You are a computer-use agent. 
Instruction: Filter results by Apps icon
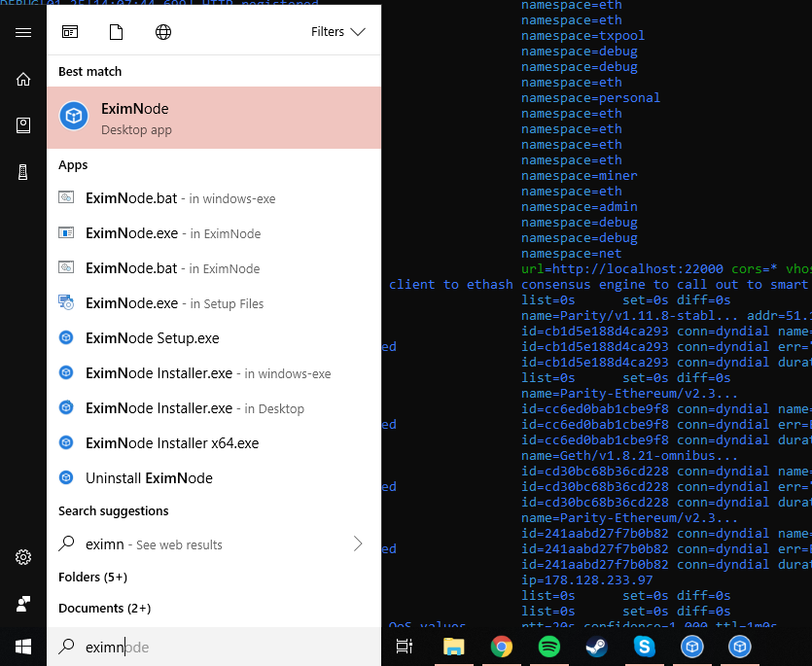click(x=70, y=32)
